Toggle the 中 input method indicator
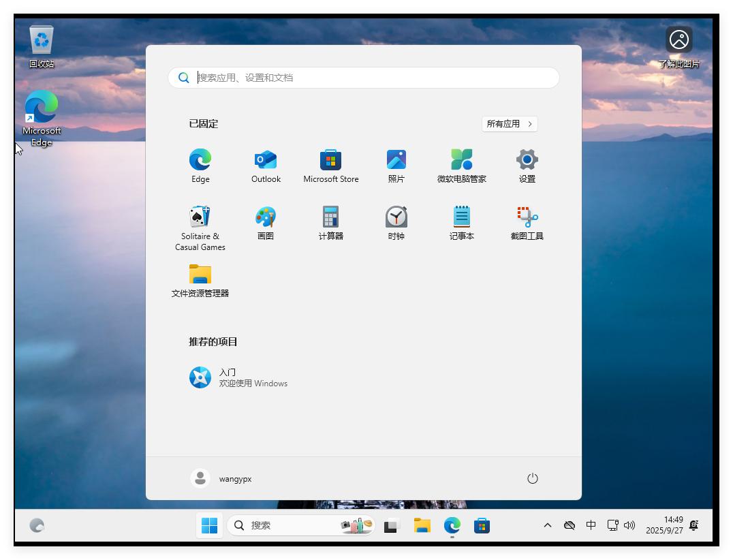The height and width of the screenshot is (560, 733). pos(591,525)
